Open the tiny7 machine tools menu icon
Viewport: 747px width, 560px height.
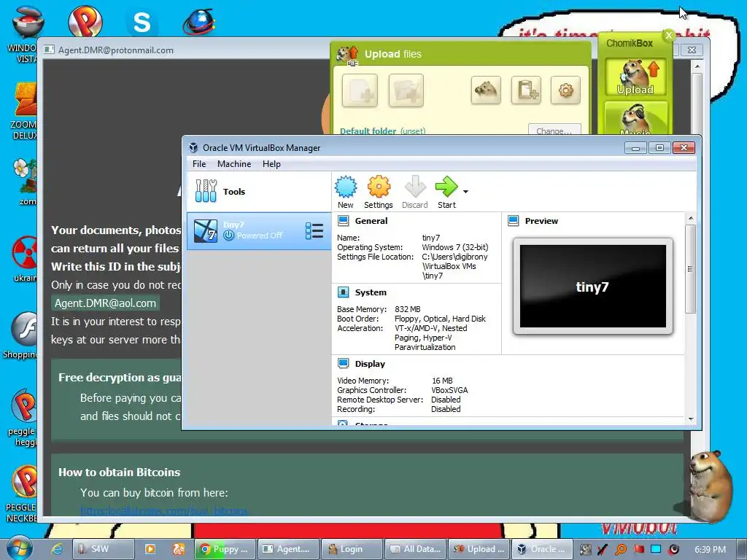pos(314,231)
